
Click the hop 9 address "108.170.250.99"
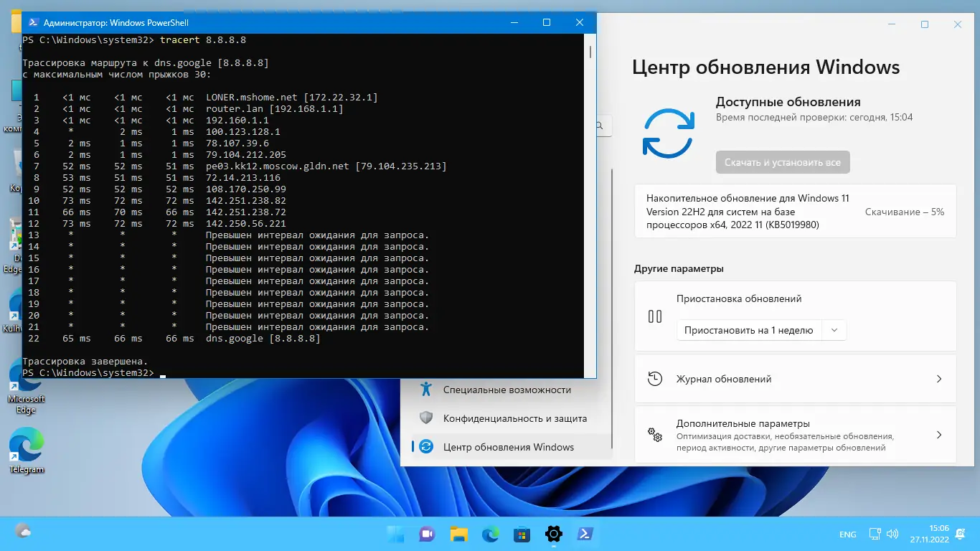coord(246,189)
